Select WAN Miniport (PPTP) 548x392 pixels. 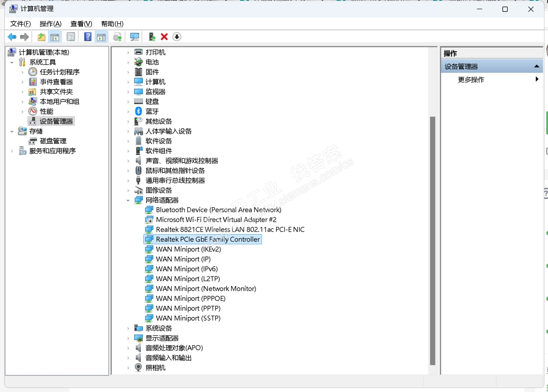pos(188,308)
